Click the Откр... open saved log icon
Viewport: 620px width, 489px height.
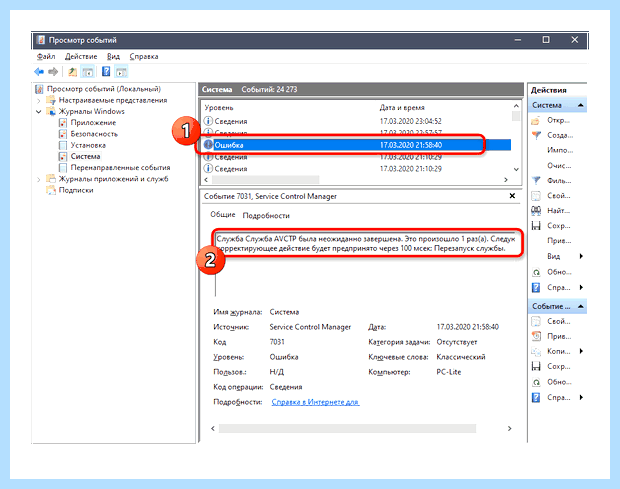pos(536,120)
